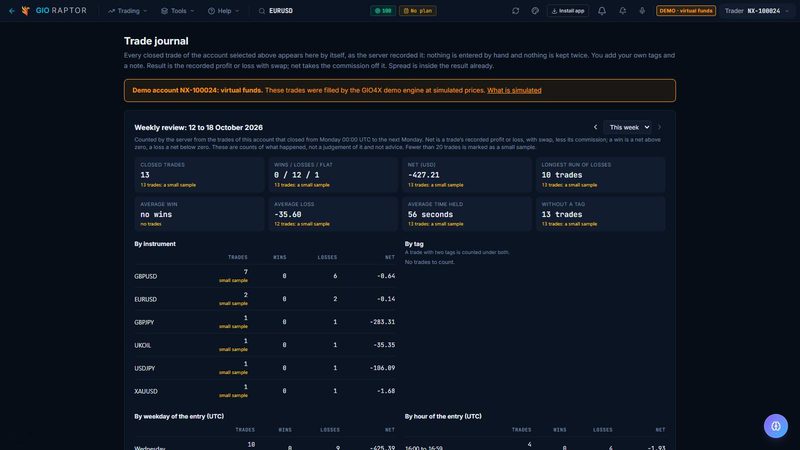Open the What is simulated link
The width and height of the screenshot is (800, 450).
(x=514, y=90)
